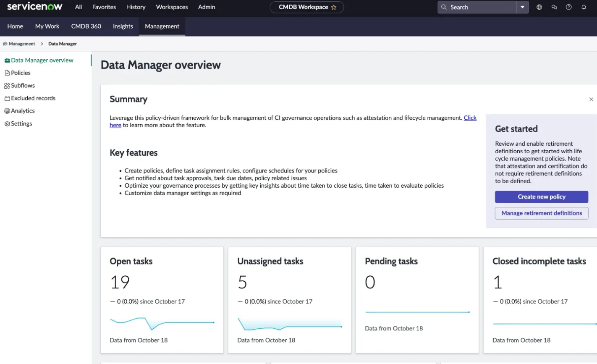
Task: Click the "Closed incomplete tasks" card title
Action: [x=539, y=261]
